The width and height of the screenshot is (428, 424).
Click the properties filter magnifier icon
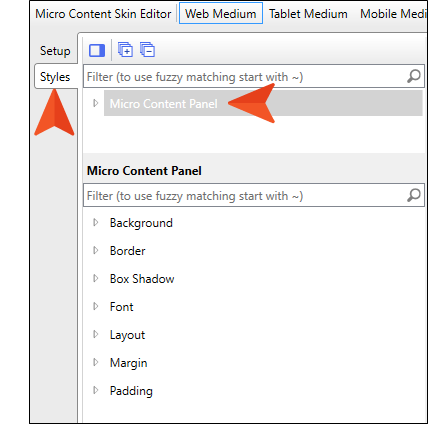(414, 195)
